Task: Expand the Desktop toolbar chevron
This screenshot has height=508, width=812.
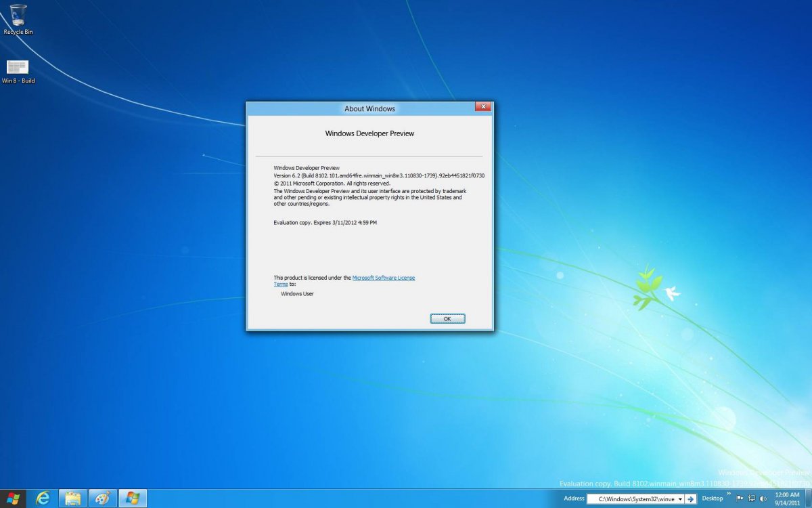Action: click(x=729, y=494)
